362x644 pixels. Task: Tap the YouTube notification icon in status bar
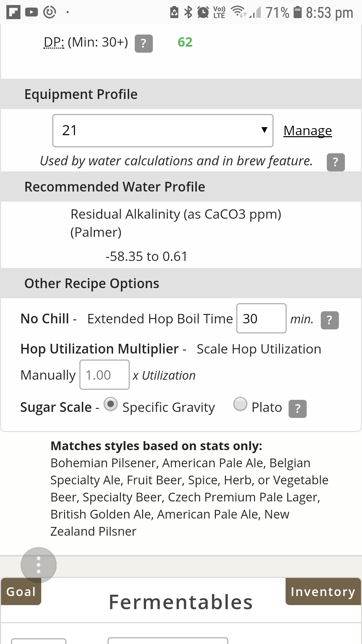(32, 12)
